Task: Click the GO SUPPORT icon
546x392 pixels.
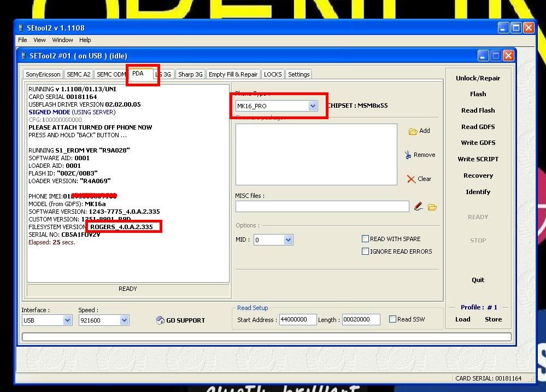Action: [160, 320]
